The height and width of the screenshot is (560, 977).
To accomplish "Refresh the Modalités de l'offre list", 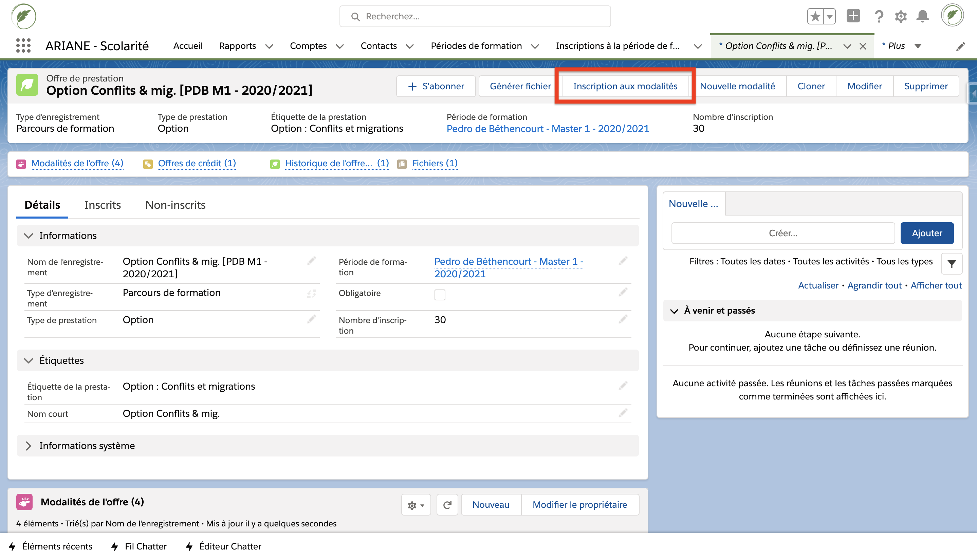I will pos(447,505).
